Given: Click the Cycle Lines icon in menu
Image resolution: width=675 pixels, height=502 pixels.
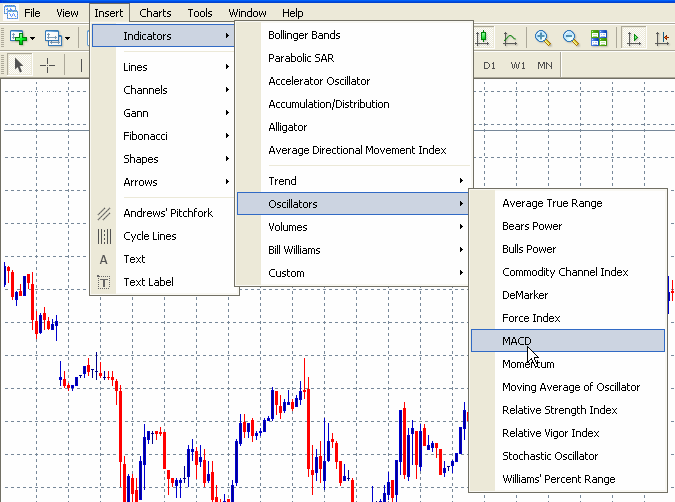Looking at the screenshot, I should [104, 236].
